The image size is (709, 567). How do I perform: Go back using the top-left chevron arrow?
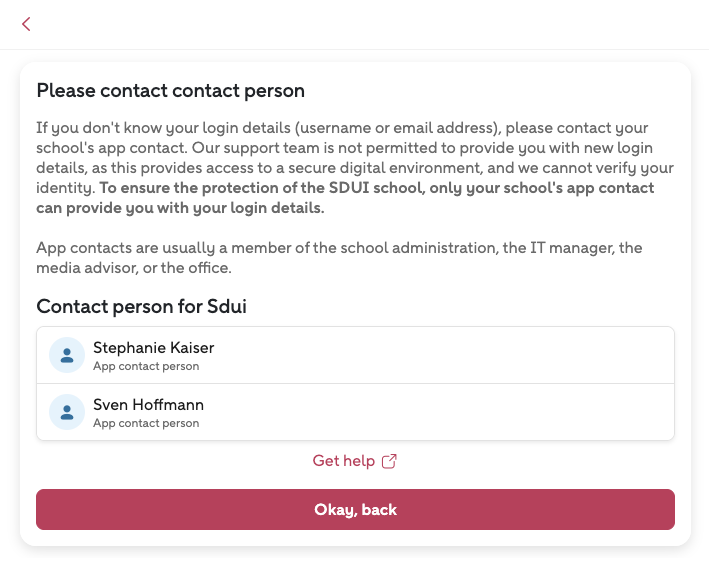(x=26, y=24)
